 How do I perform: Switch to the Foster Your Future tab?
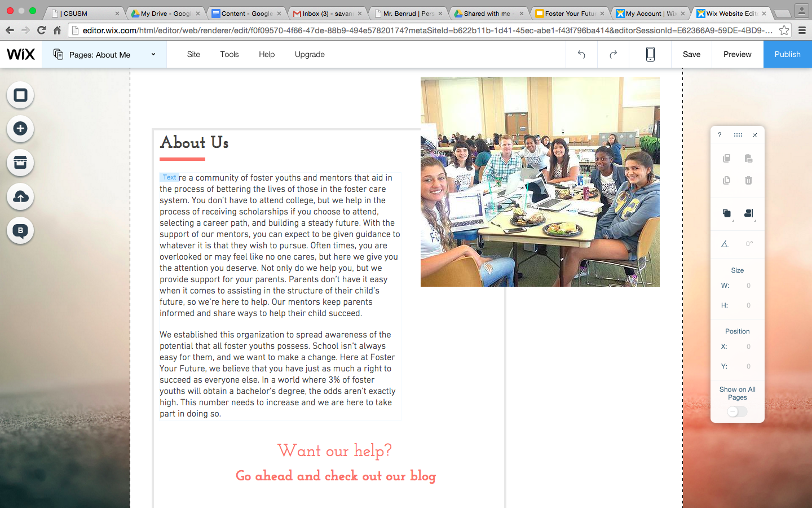(x=570, y=13)
